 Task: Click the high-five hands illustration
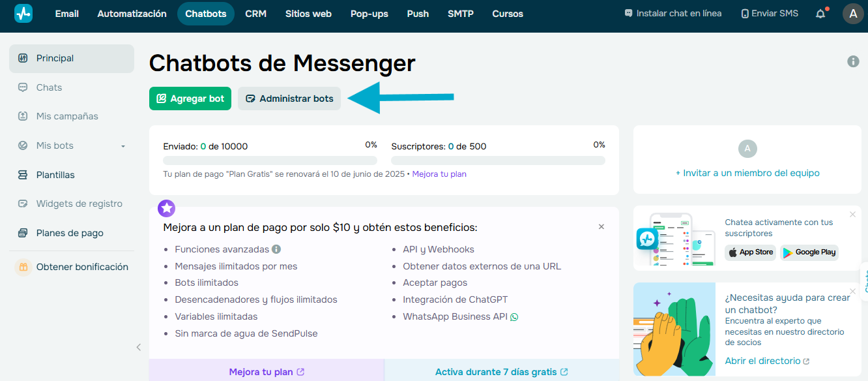click(x=674, y=329)
